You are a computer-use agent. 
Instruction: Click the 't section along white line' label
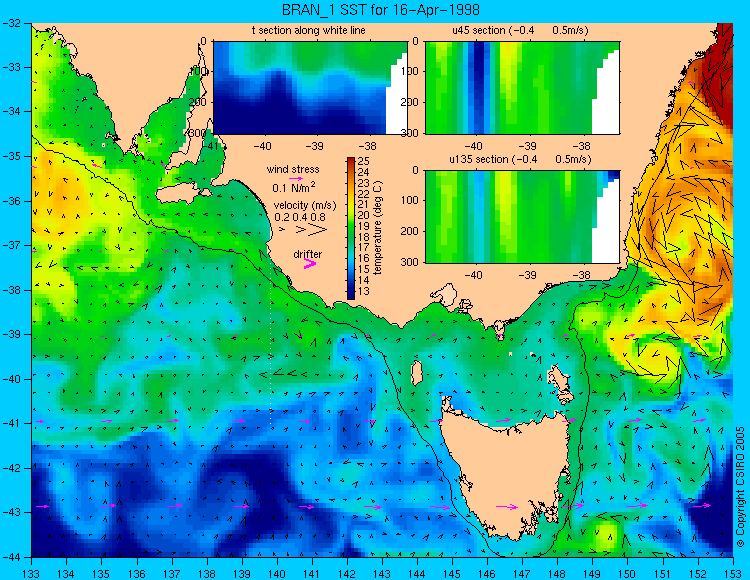click(x=309, y=30)
